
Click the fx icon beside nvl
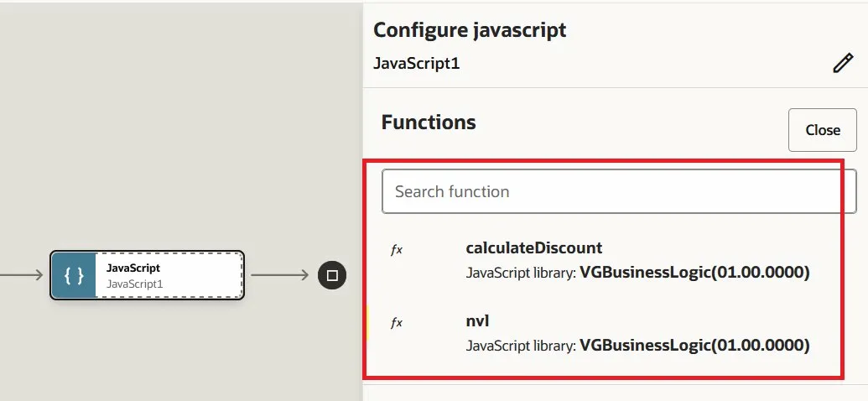[x=397, y=323]
